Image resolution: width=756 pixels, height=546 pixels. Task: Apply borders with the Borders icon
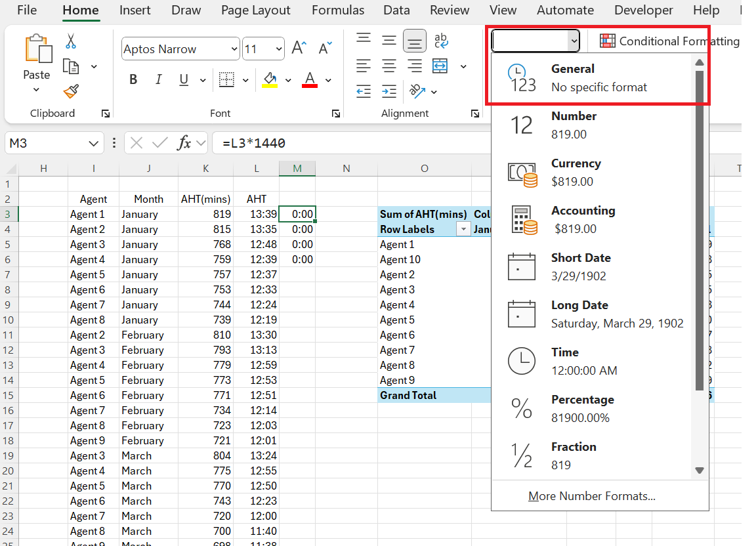[x=226, y=79]
